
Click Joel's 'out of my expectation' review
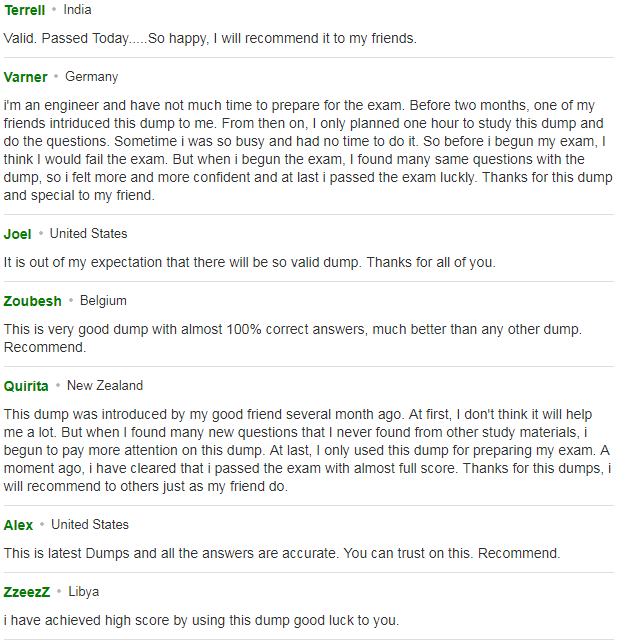[x=250, y=262]
